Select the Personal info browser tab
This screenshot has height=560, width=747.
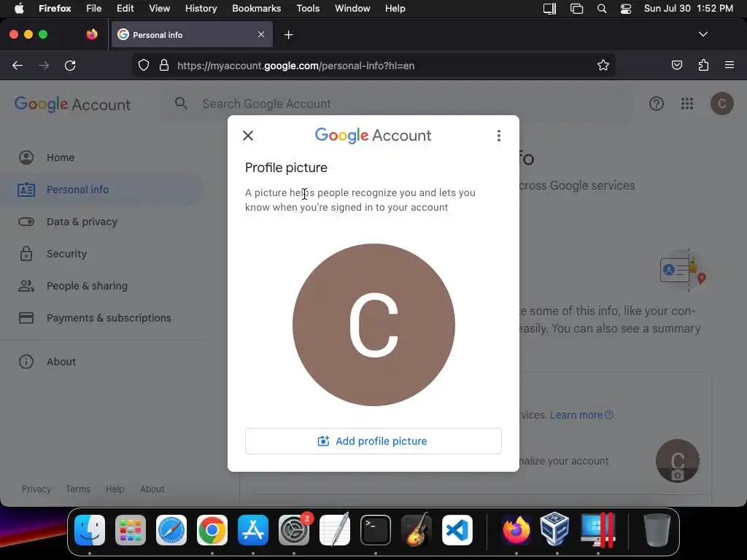192,34
